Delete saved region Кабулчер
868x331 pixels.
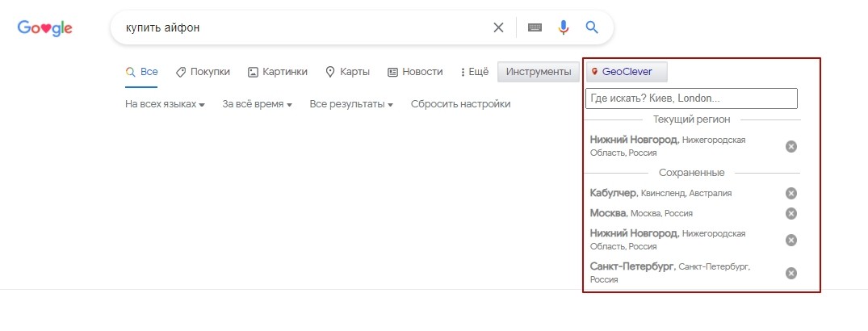(791, 193)
